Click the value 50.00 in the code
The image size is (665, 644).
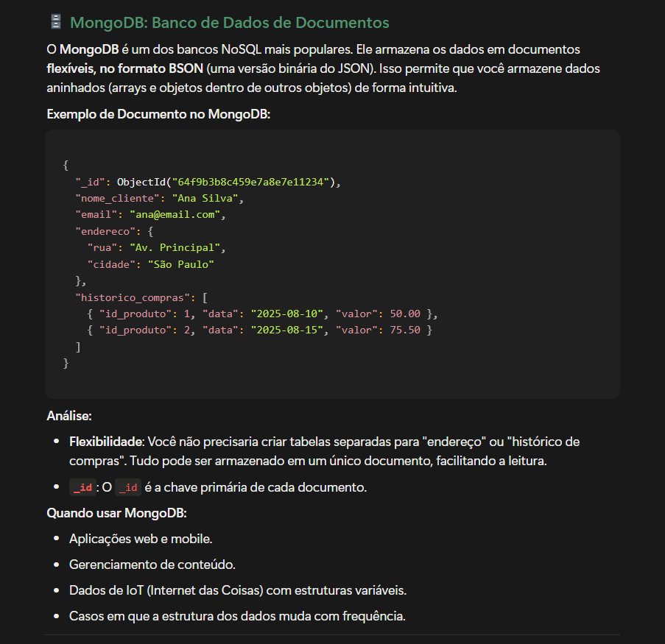(405, 314)
